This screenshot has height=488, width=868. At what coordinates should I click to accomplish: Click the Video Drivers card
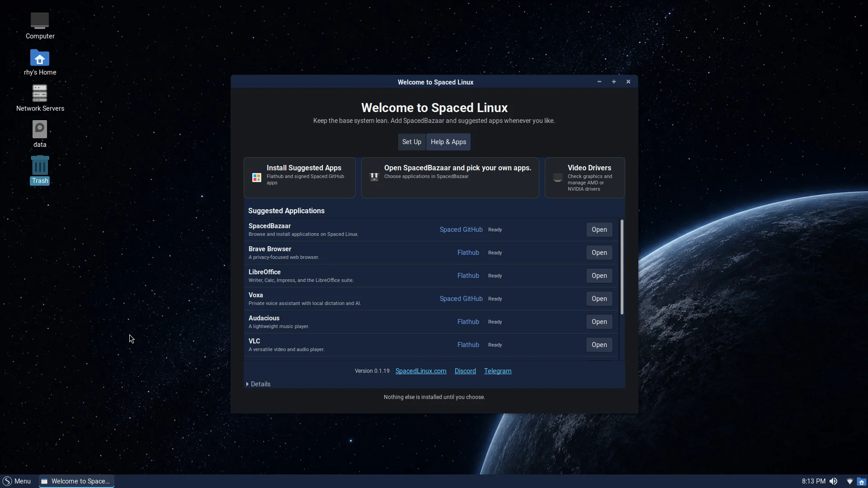coord(585,178)
